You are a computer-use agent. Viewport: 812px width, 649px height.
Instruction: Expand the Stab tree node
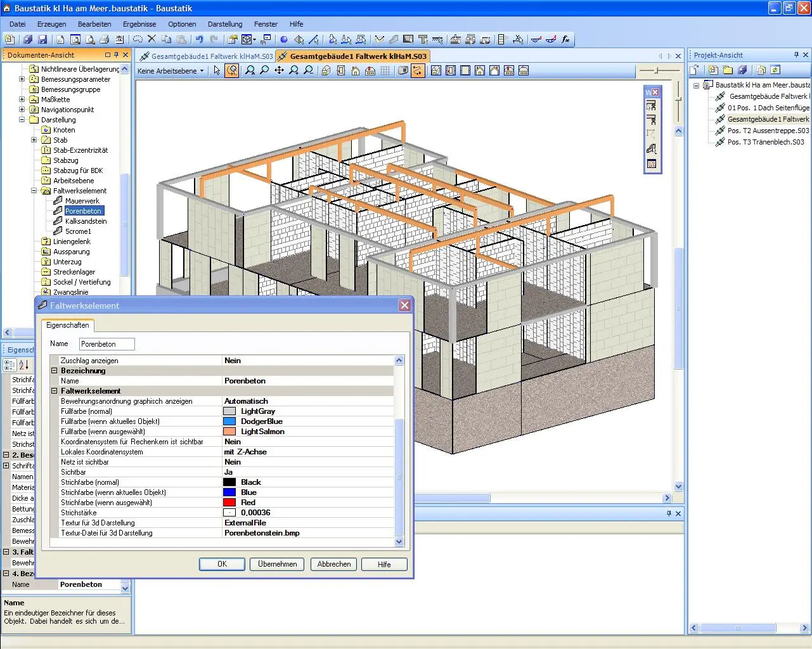(x=34, y=140)
